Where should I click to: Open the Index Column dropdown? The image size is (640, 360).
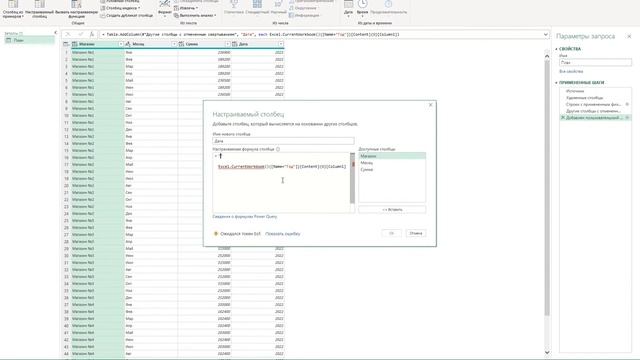click(120, 8)
